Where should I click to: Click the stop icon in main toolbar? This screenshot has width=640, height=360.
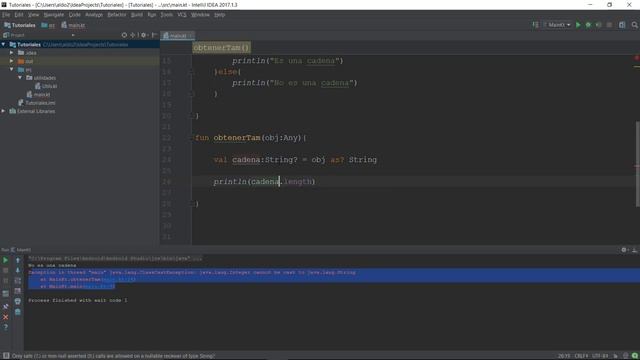click(609, 25)
